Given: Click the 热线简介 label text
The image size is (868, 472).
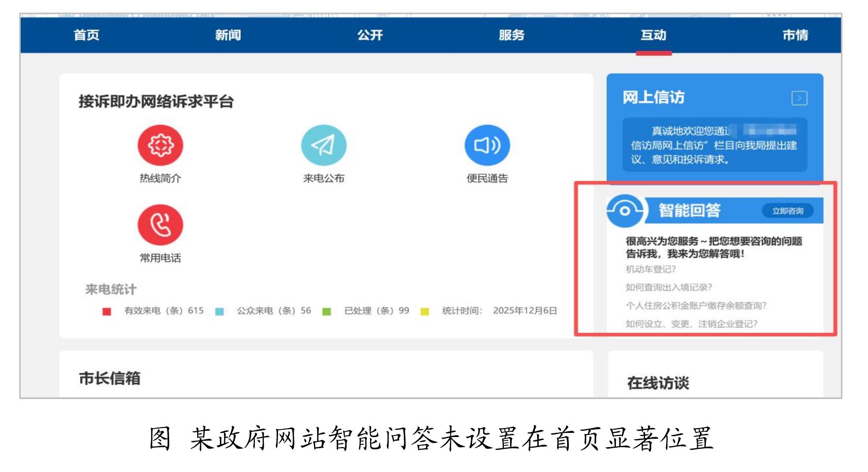Looking at the screenshot, I should (160, 178).
